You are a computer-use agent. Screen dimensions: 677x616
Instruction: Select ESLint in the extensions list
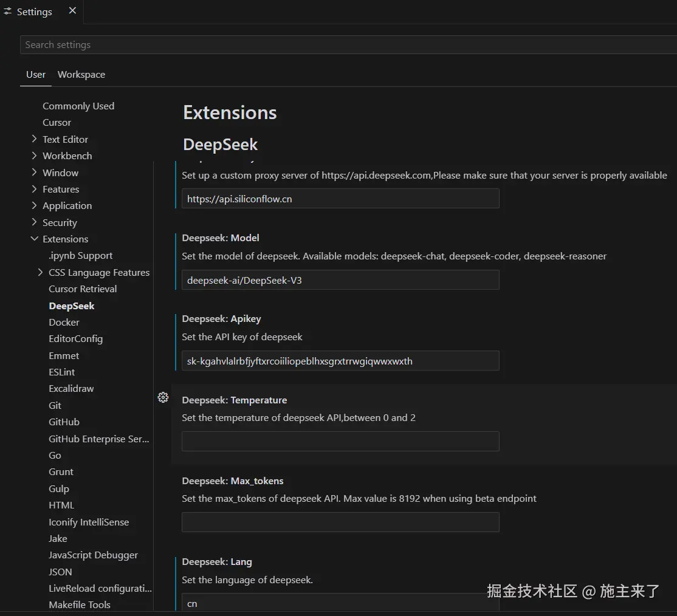click(62, 372)
